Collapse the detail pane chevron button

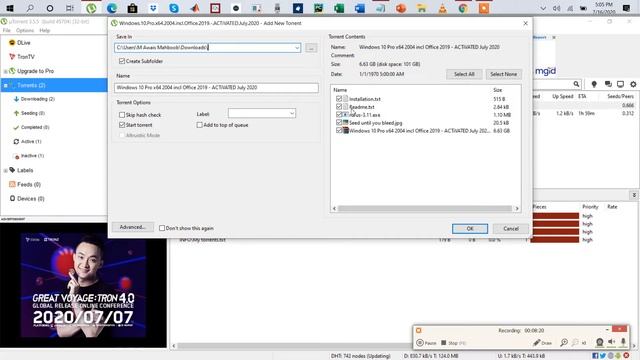634,195
